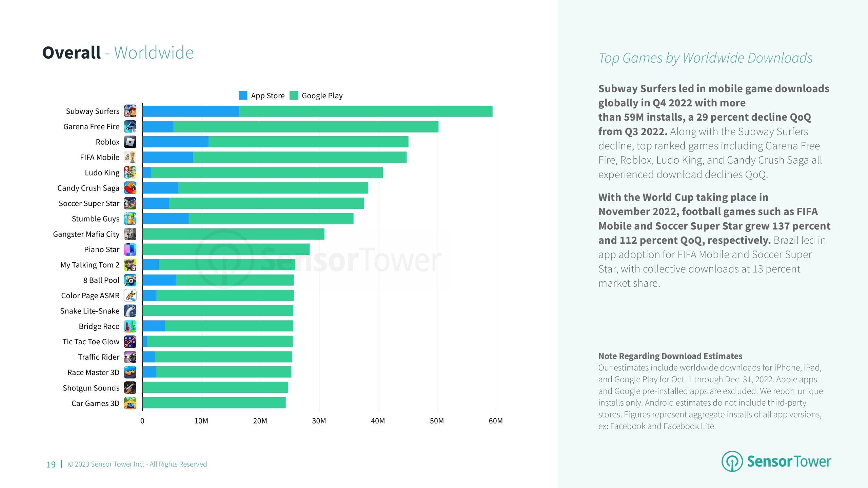Click the Car Games 3D icon
The image size is (868, 488).
click(x=130, y=403)
